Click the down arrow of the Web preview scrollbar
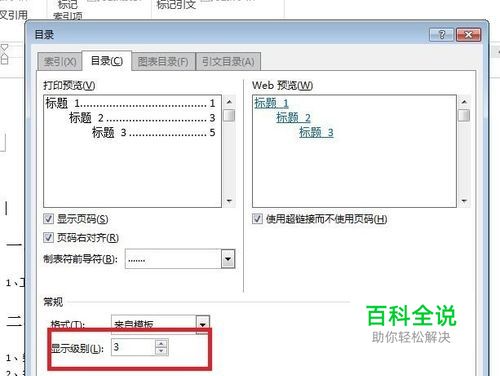The width and height of the screenshot is (500, 376). tap(464, 201)
